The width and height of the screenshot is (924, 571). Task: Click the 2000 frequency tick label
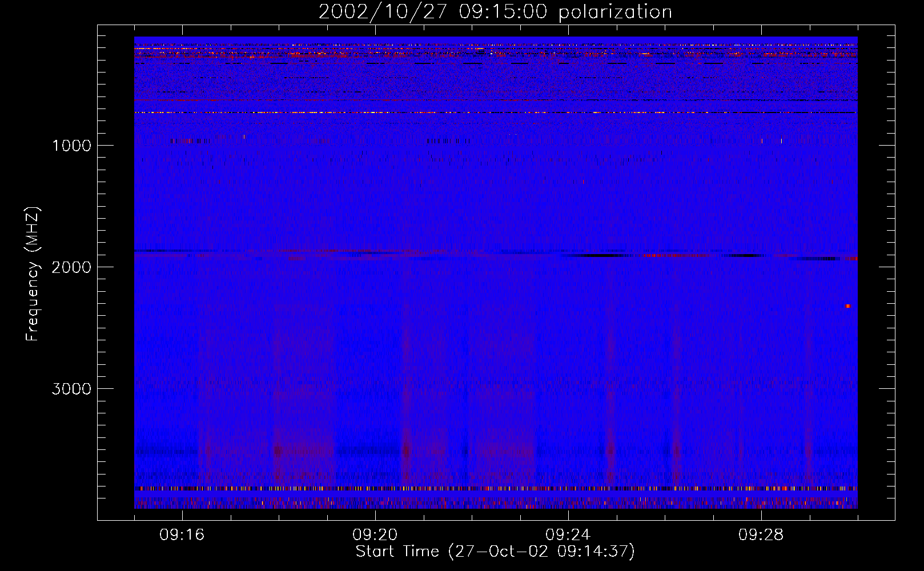click(x=71, y=267)
